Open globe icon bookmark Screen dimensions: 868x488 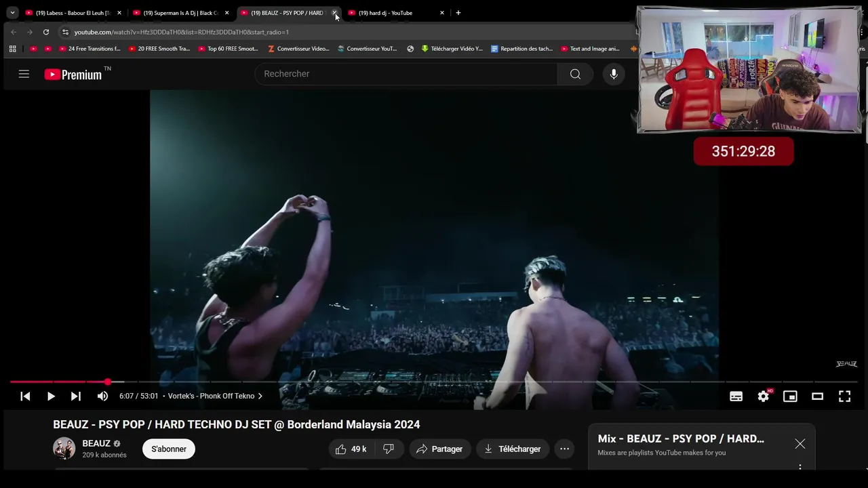click(410, 49)
